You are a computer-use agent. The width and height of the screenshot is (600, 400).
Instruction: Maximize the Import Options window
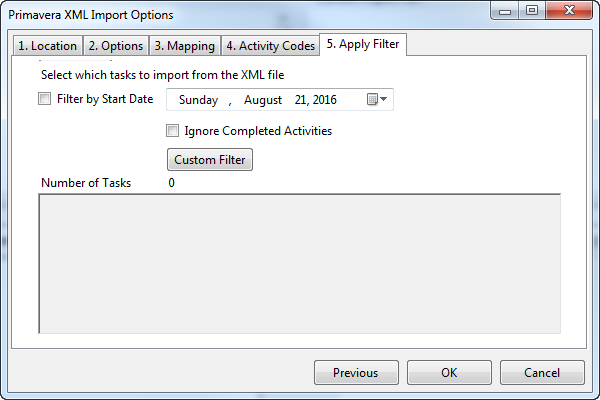pyautogui.click(x=532, y=11)
